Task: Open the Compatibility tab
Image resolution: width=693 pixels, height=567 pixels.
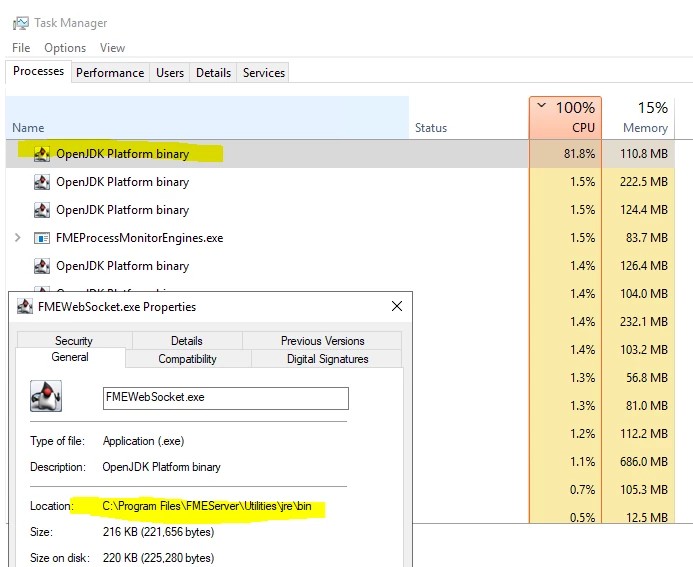Action: (x=187, y=359)
